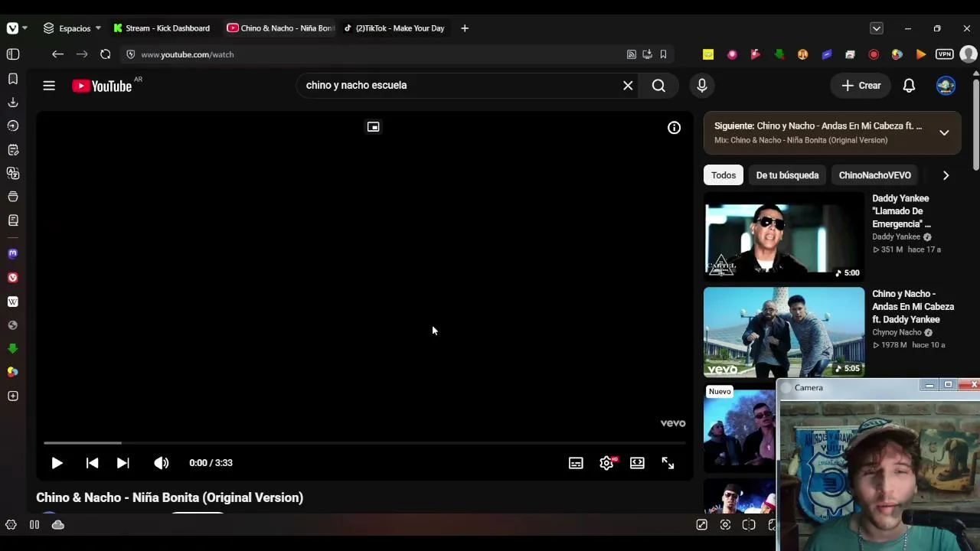Add a new web panel to sidebar
This screenshot has width=980, height=551.
pos(13,396)
